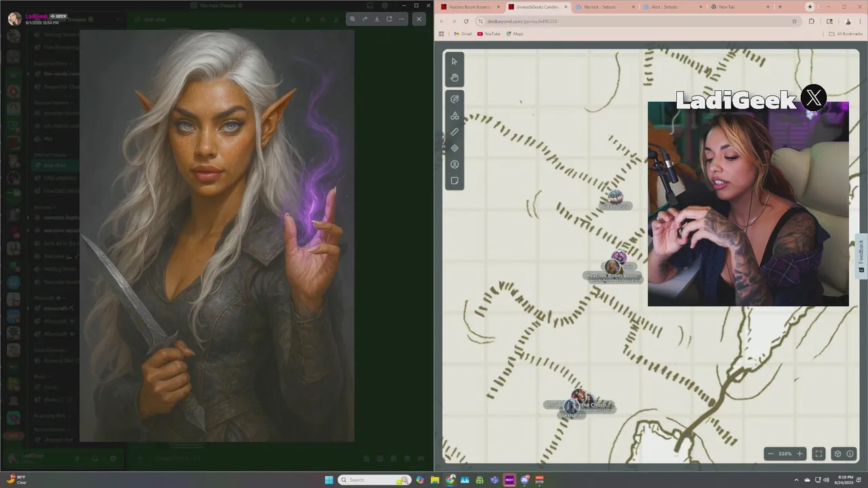The width and height of the screenshot is (868, 488).
Task: Select the ruler measure tool
Action: 454,131
